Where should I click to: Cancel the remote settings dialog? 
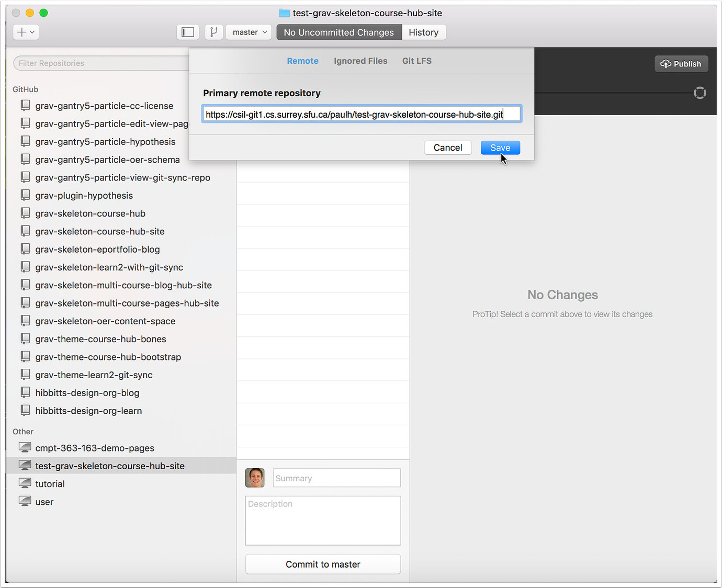coord(448,148)
